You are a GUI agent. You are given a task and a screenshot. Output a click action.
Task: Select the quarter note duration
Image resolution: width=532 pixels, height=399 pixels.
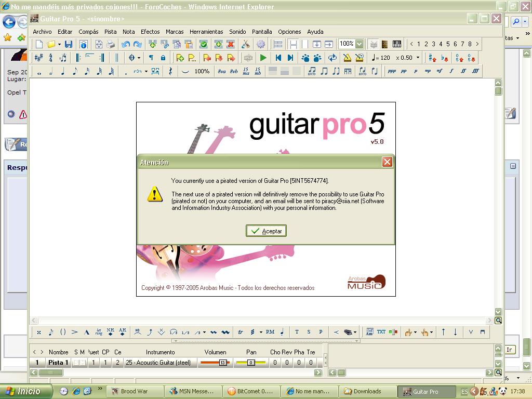click(63, 72)
